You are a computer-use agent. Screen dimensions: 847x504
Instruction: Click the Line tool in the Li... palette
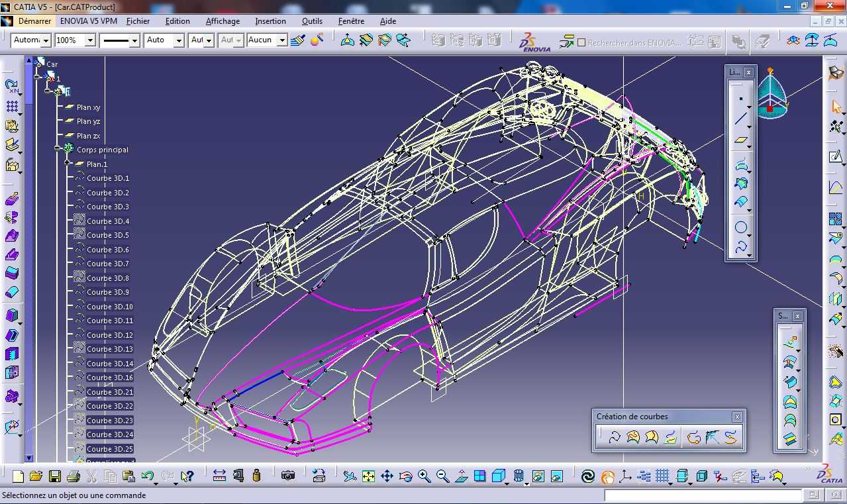[x=740, y=119]
